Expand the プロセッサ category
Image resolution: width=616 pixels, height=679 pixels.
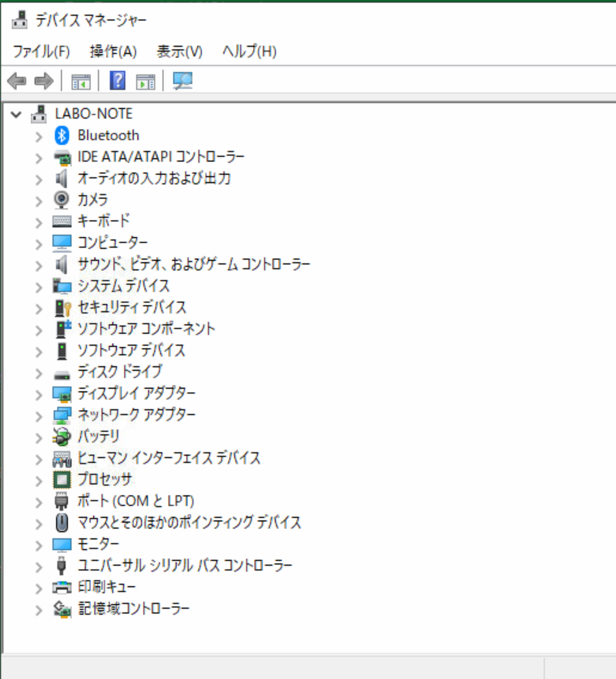pyautogui.click(x=38, y=479)
